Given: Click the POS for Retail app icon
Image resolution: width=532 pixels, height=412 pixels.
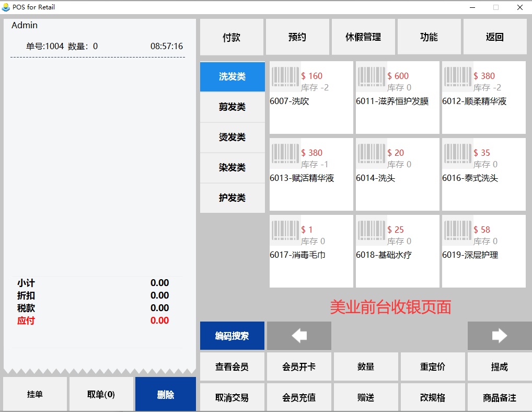Looking at the screenshot, I should pos(6,7).
